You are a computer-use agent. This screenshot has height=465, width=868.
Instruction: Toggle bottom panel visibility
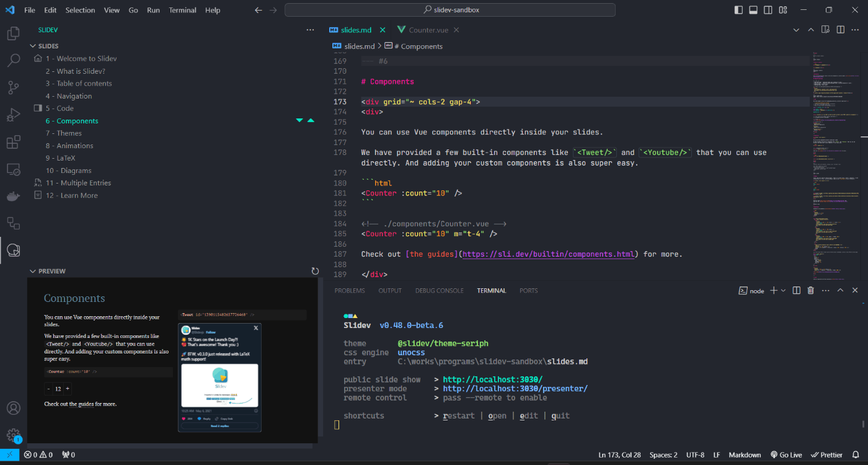click(x=753, y=10)
